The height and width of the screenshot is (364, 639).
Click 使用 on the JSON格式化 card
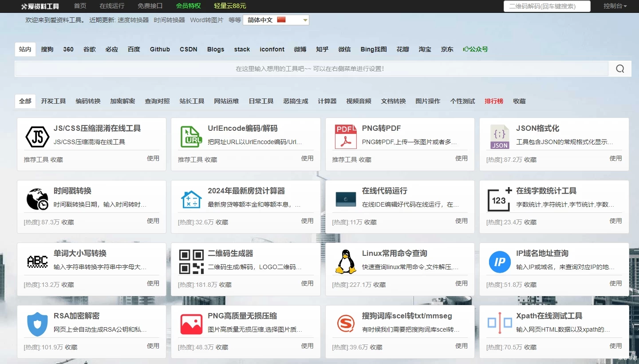coord(616,158)
